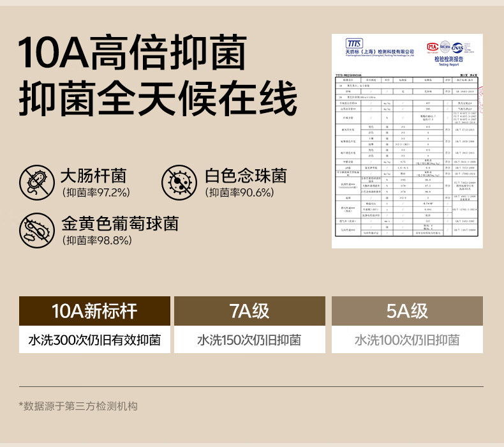Click the Candida albicans prohibition icon
This screenshot has width=504, height=447.
[179, 183]
